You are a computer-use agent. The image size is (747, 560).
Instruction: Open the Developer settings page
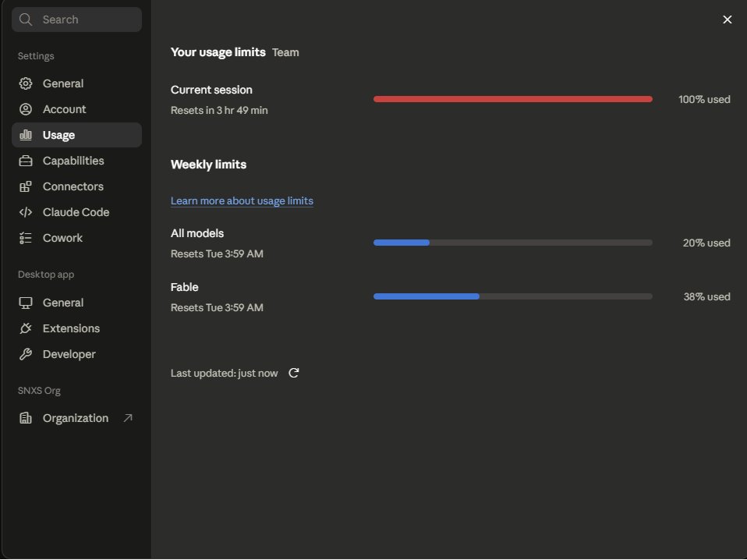click(x=76, y=354)
